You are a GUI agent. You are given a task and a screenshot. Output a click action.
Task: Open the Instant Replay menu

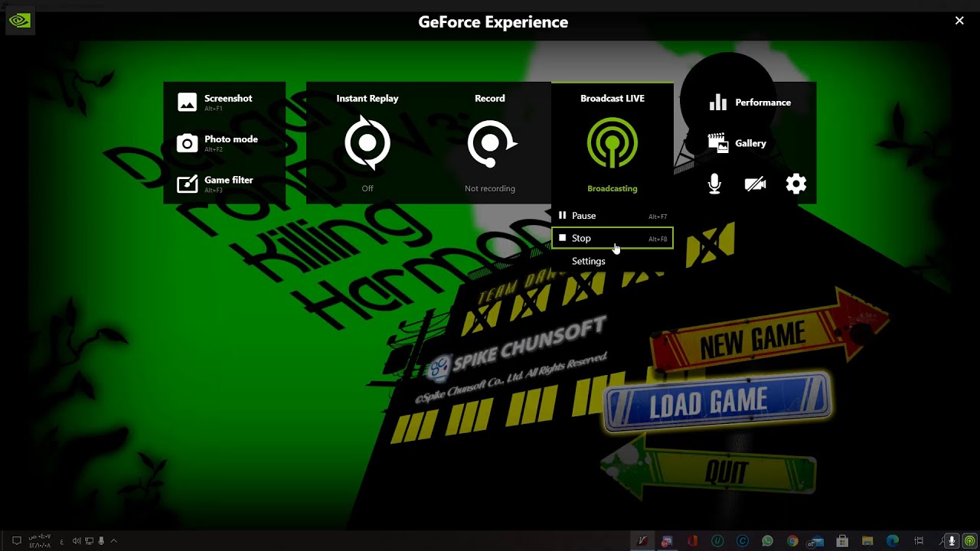[x=367, y=143]
